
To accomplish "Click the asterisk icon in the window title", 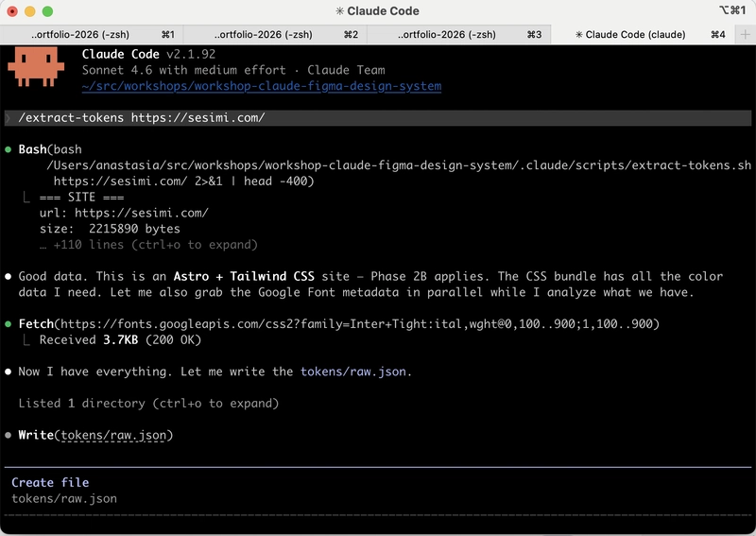I will tap(341, 11).
